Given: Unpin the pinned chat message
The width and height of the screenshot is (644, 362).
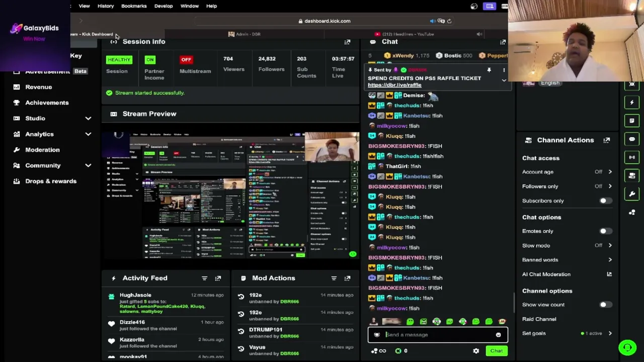Looking at the screenshot, I should [489, 70].
